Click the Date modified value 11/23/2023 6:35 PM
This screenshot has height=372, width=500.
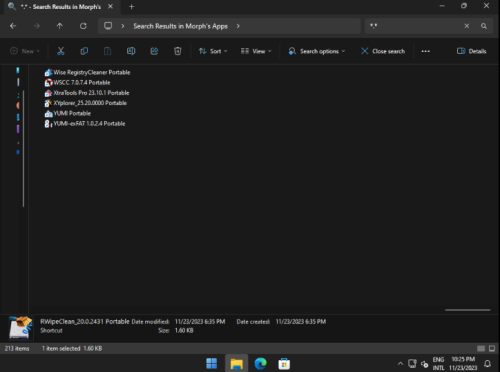tap(200, 322)
